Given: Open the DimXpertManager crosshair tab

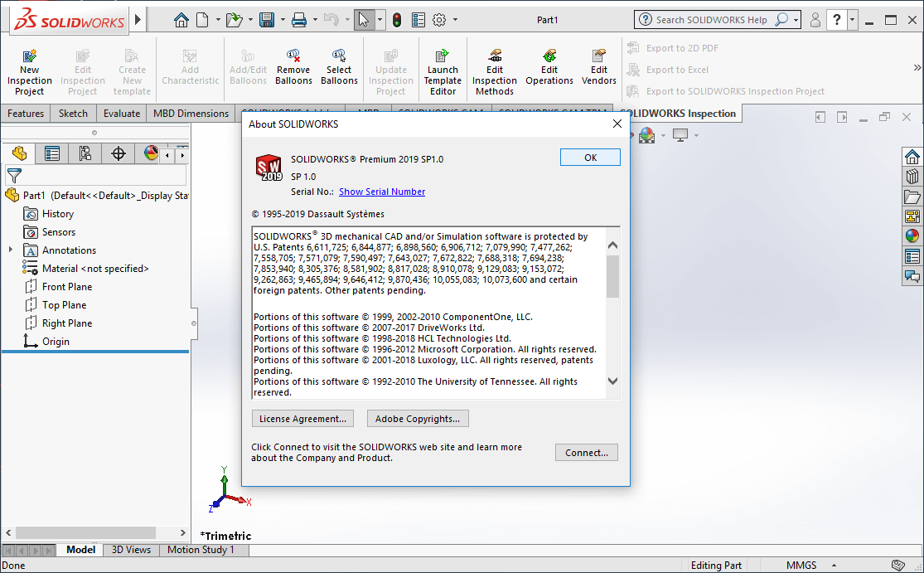Looking at the screenshot, I should pos(119,154).
